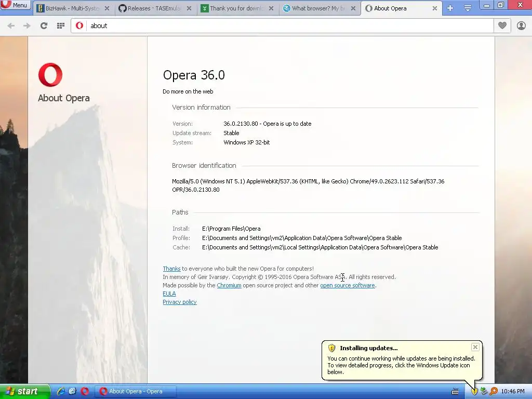Open the EULA link
The image size is (532, 399).
tap(169, 294)
